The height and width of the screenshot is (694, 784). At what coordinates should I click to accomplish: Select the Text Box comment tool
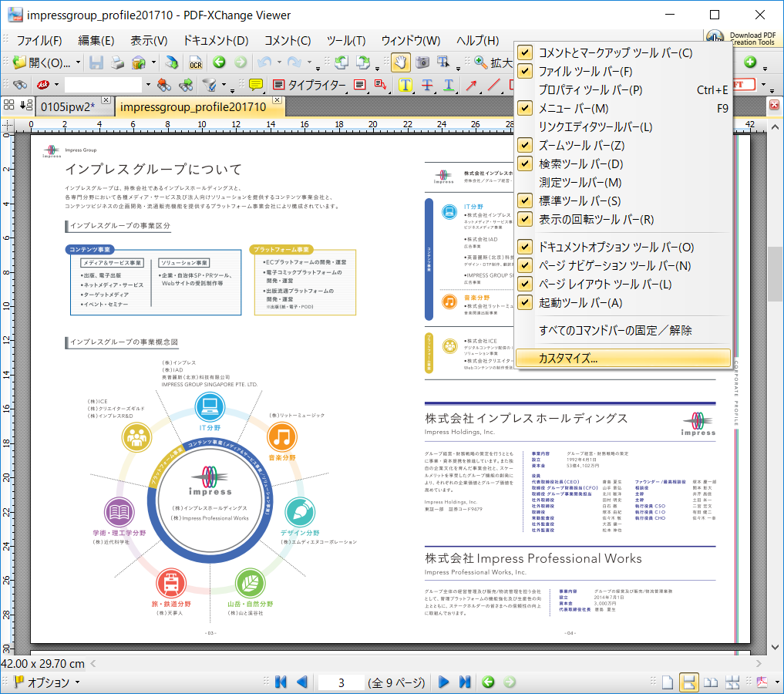359,85
